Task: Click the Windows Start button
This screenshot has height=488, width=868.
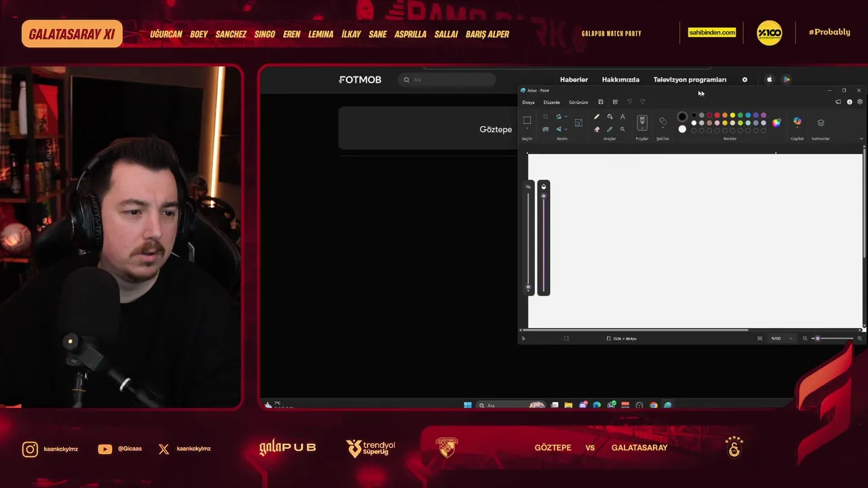Action: tap(467, 405)
